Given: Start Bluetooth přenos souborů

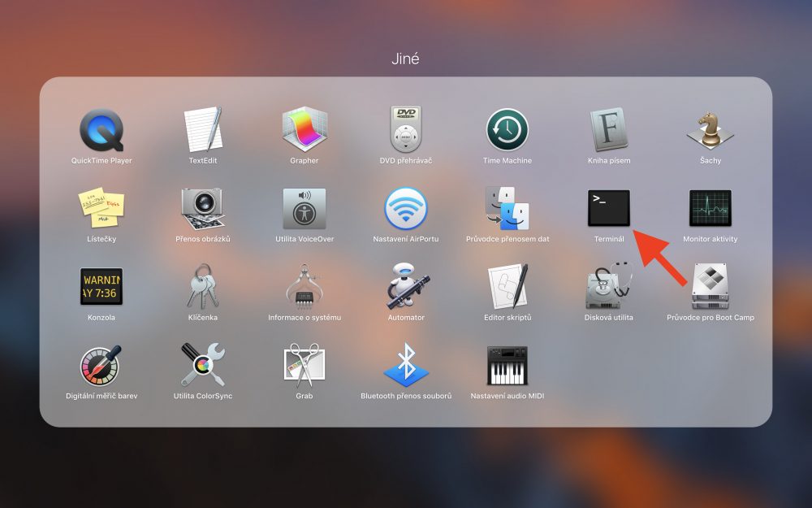Looking at the screenshot, I should pyautogui.click(x=405, y=370).
